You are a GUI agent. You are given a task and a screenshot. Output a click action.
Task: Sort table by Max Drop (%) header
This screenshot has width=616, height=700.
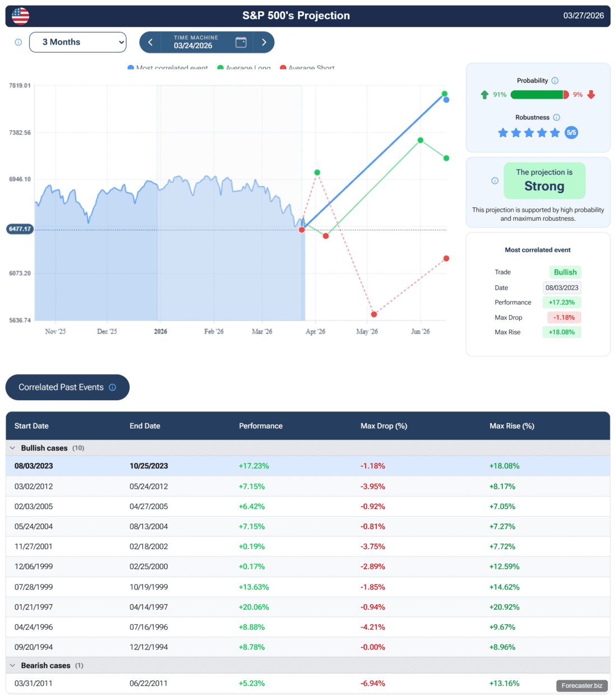pyautogui.click(x=384, y=426)
